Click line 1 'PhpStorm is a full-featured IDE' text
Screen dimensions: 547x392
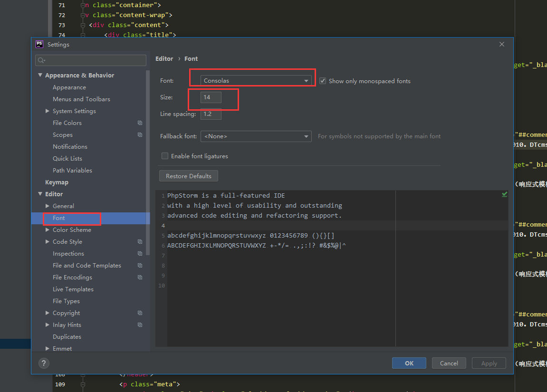226,196
